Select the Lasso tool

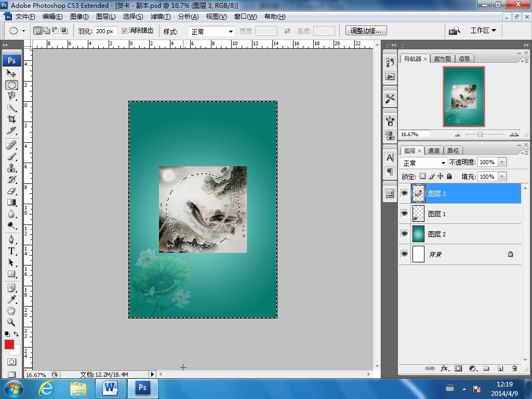[x=11, y=96]
